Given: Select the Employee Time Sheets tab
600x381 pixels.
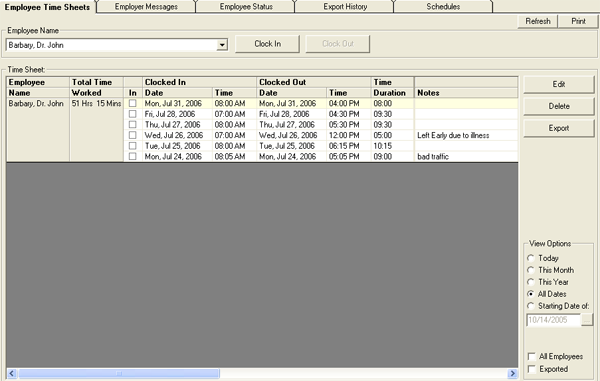Looking at the screenshot, I should 47,7.
